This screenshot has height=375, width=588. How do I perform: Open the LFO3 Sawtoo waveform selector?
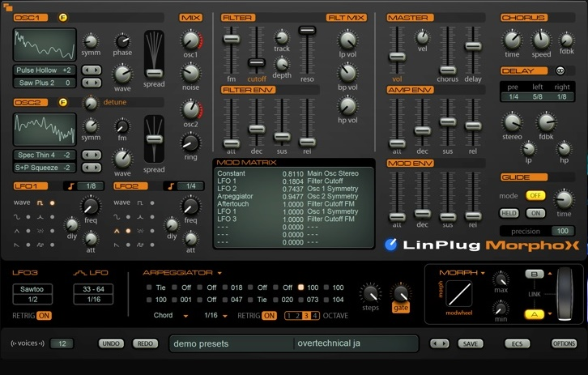click(32, 289)
